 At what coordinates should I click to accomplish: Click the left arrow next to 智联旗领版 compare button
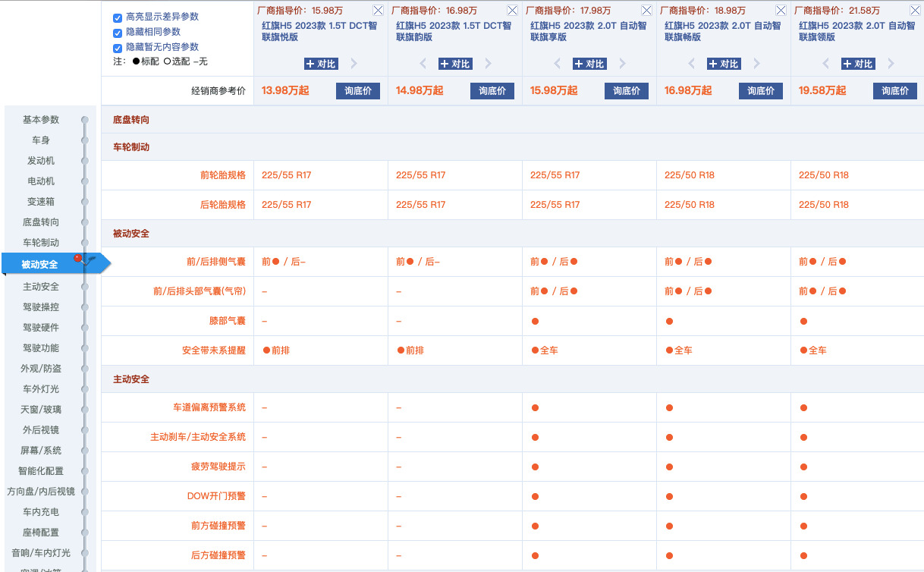(825, 64)
